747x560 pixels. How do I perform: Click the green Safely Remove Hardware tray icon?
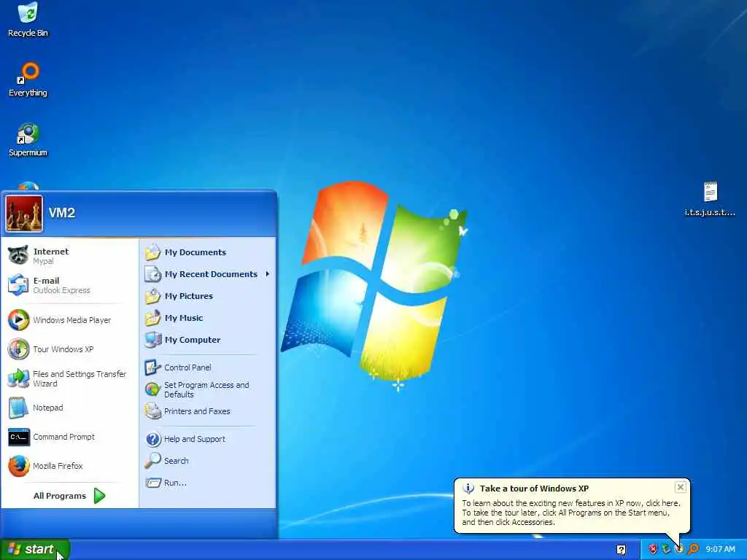[666, 549]
